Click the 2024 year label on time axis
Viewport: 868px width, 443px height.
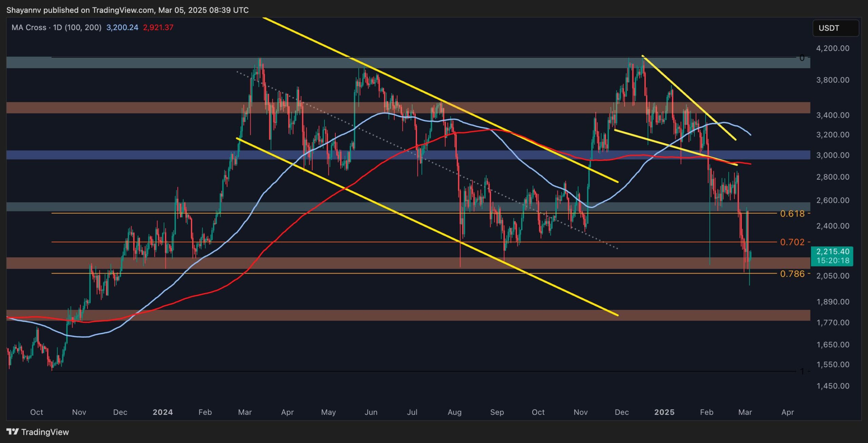(x=162, y=412)
